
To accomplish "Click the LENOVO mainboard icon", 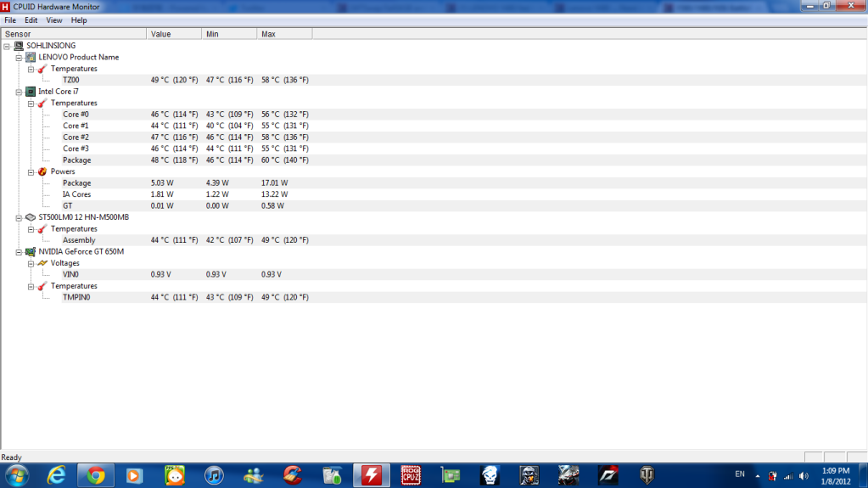I will (31, 57).
